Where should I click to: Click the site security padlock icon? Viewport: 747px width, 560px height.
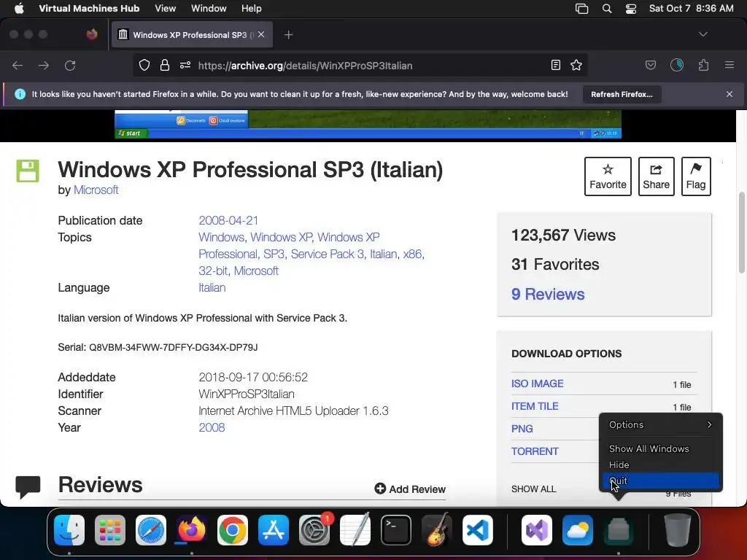pos(165,65)
